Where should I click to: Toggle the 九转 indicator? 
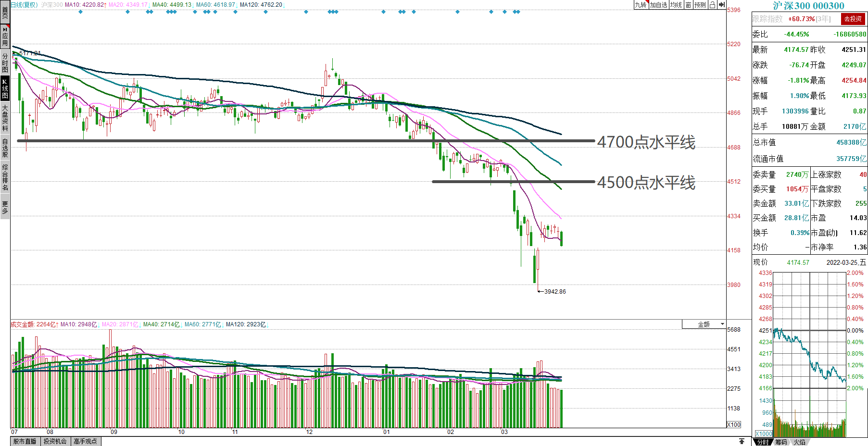pyautogui.click(x=641, y=5)
